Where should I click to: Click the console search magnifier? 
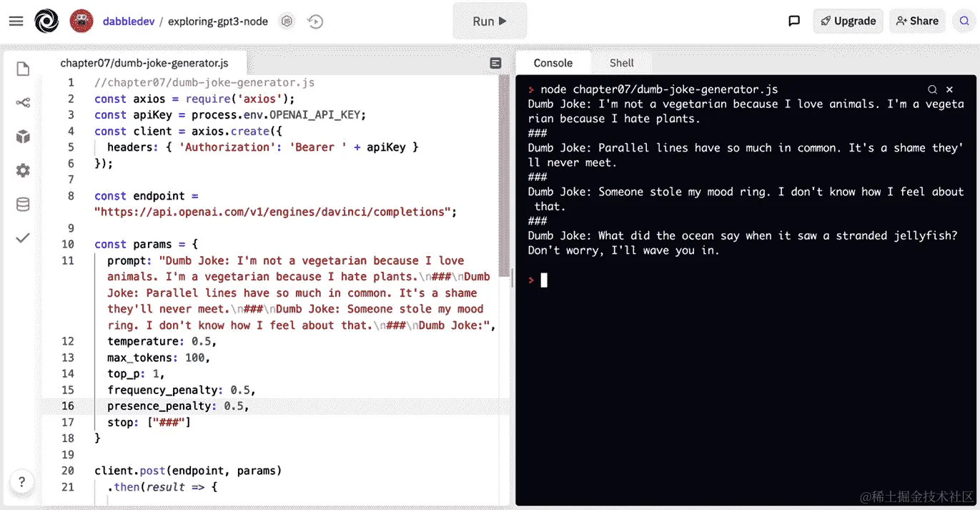(x=932, y=89)
